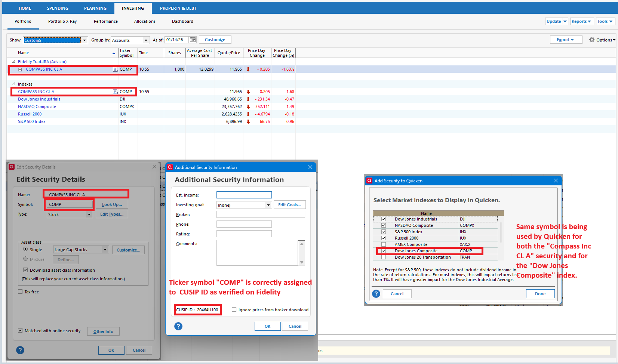Click Quicken logo in Add Security title bar
The width and height of the screenshot is (618, 364).
click(369, 181)
